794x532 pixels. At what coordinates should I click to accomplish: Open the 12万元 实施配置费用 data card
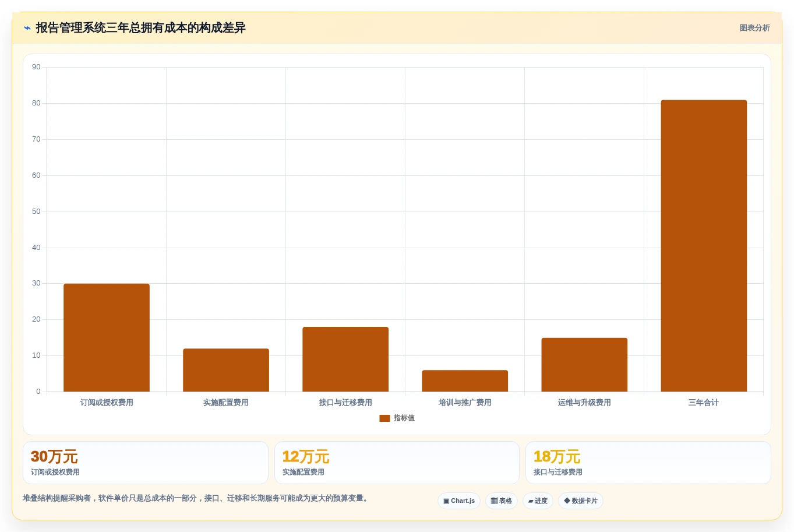point(397,463)
